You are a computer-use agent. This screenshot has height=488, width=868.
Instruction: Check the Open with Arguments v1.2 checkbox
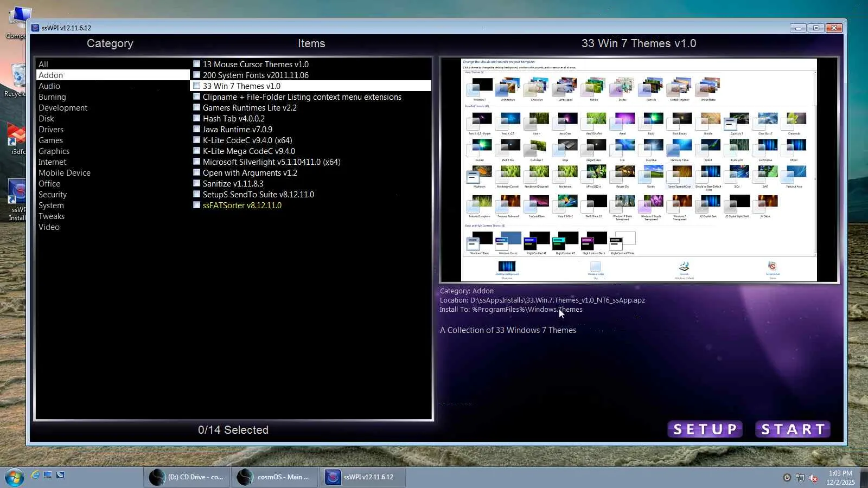point(197,172)
